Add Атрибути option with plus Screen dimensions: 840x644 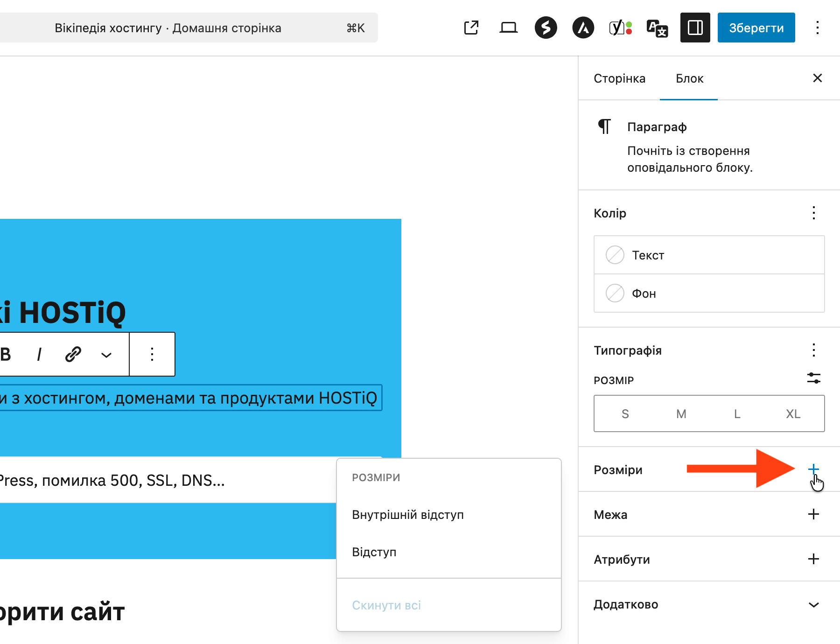coord(813,559)
